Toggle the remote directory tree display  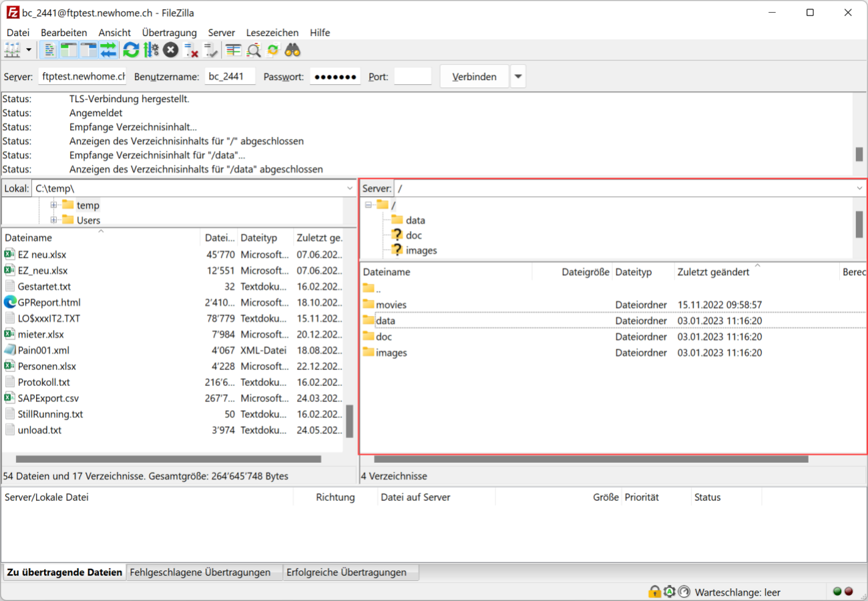coord(89,49)
